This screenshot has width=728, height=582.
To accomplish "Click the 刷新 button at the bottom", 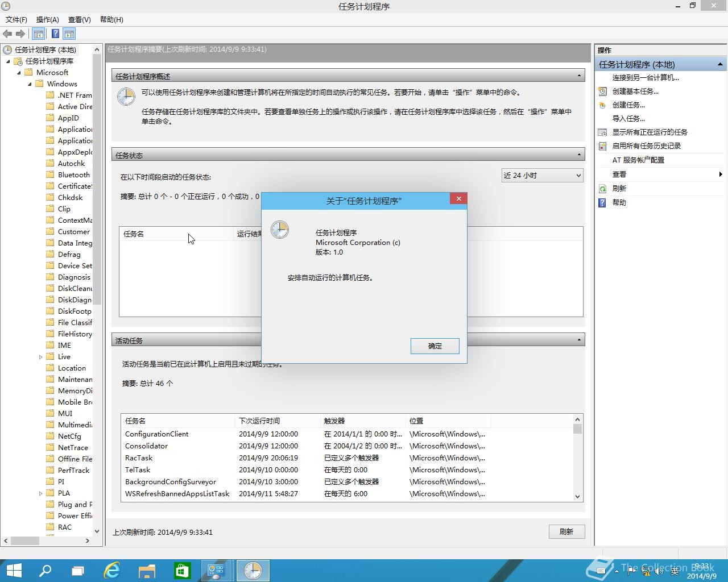I will [566, 531].
